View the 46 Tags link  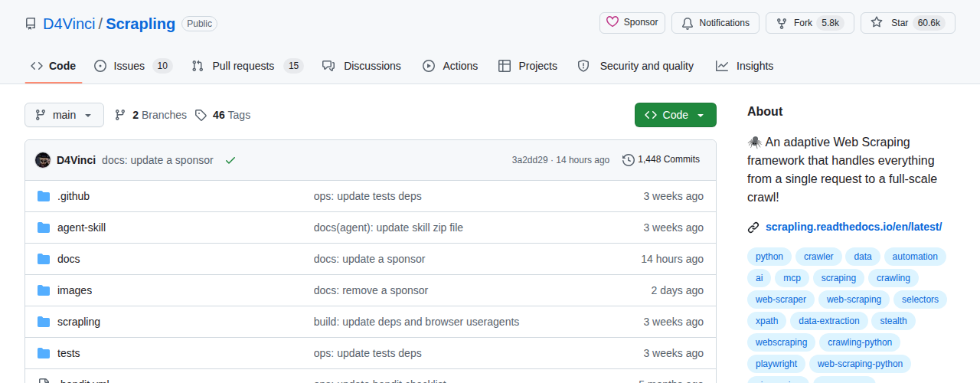pyautogui.click(x=223, y=115)
